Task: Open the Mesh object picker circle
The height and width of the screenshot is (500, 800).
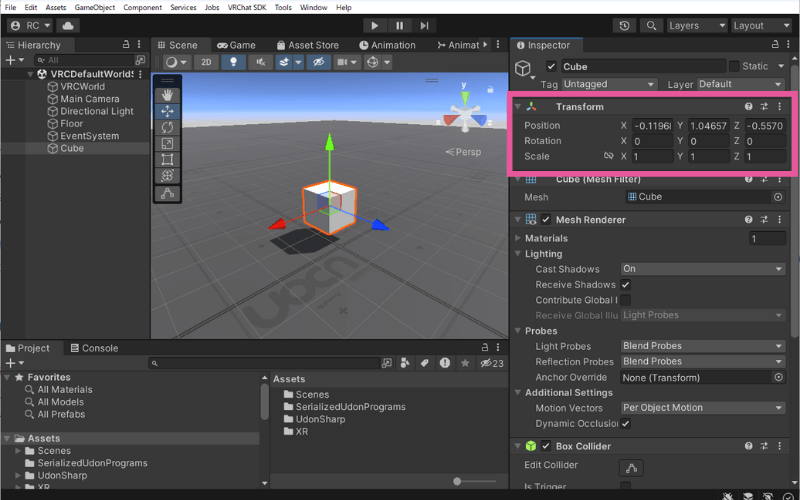Action: point(778,197)
